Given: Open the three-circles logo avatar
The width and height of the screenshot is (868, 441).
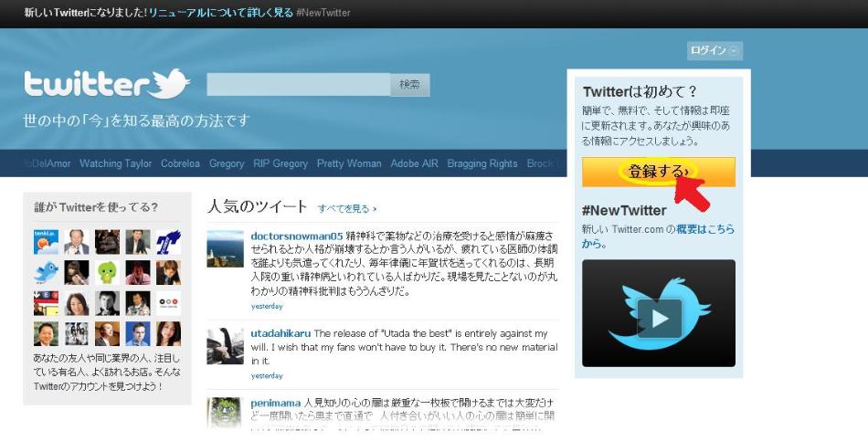Looking at the screenshot, I should tap(168, 303).
